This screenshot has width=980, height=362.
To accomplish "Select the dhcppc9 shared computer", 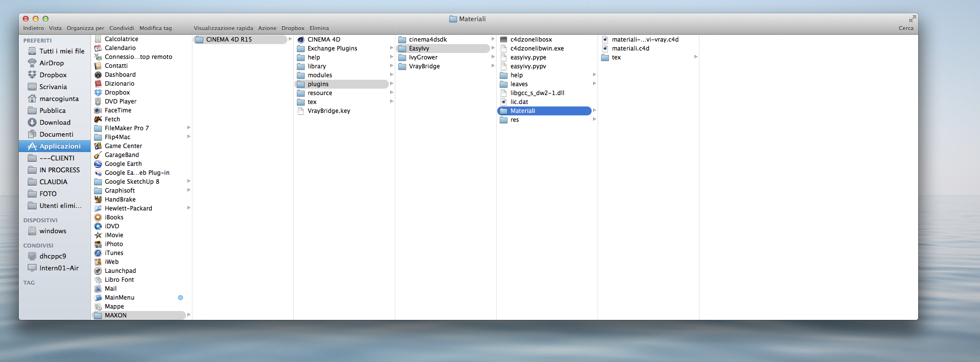I will tap(47, 256).
